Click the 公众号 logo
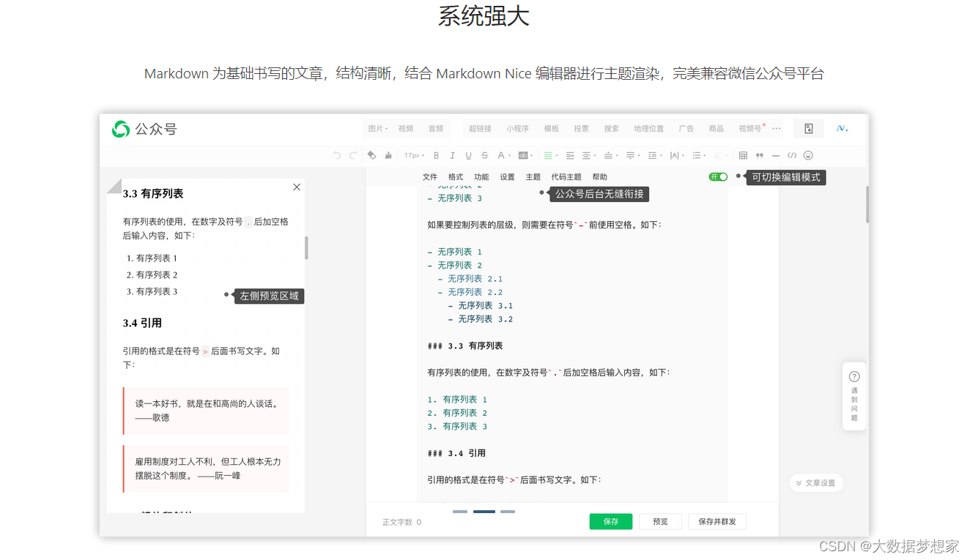 [x=144, y=129]
